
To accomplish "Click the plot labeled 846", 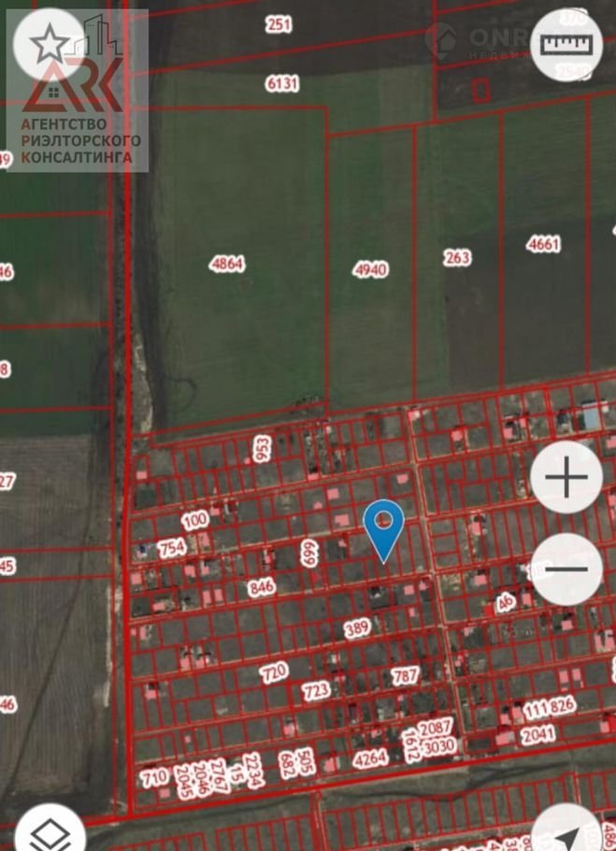I will click(x=261, y=588).
